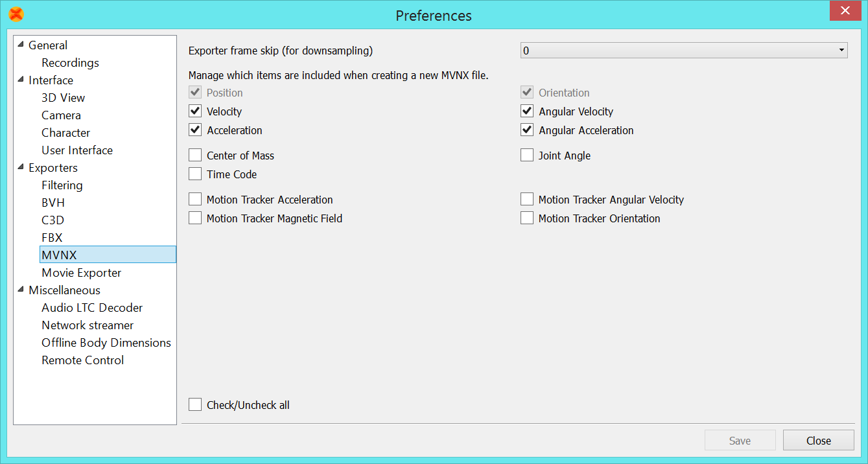This screenshot has width=868, height=464.
Task: Select the 3D View settings page
Action: click(63, 98)
